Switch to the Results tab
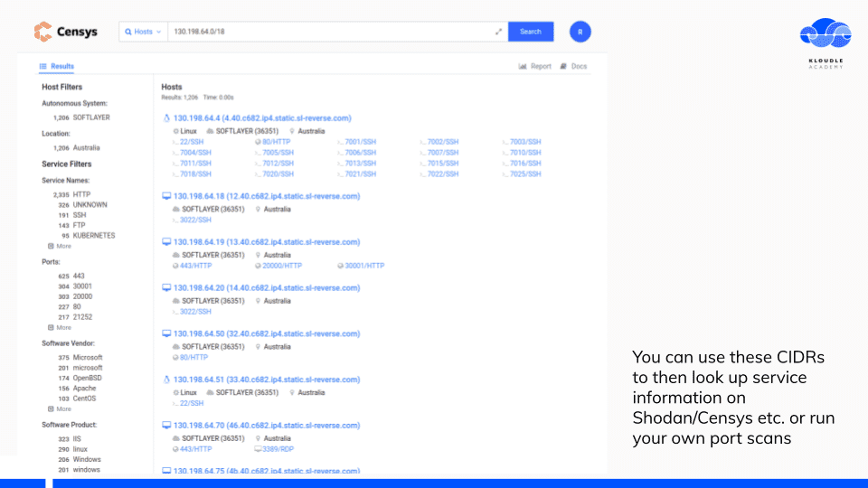Image resolution: width=868 pixels, height=488 pixels. click(56, 66)
